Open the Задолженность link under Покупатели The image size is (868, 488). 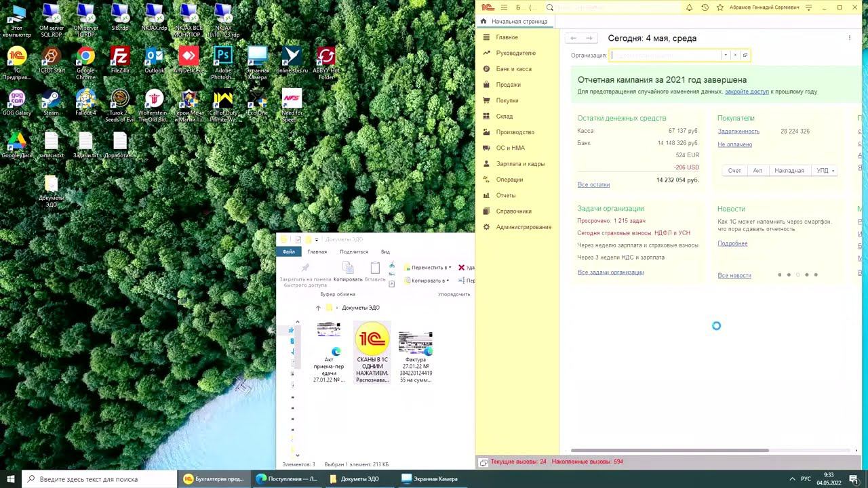tap(738, 131)
